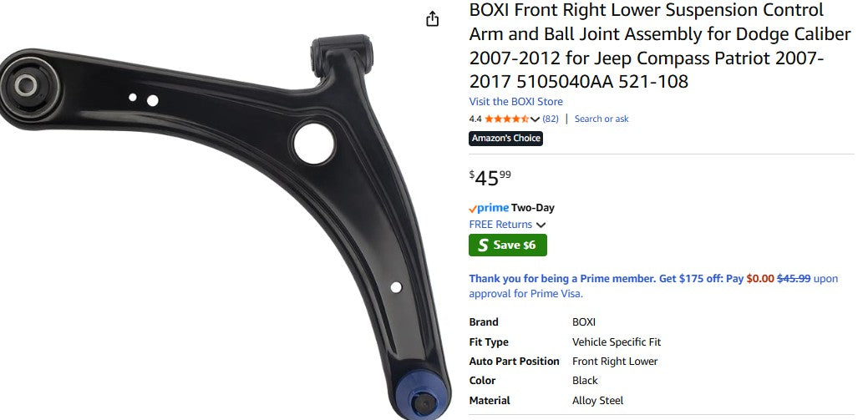This screenshot has height=420, width=868.
Task: Click the Amazon's Choice badge
Action: coord(506,139)
